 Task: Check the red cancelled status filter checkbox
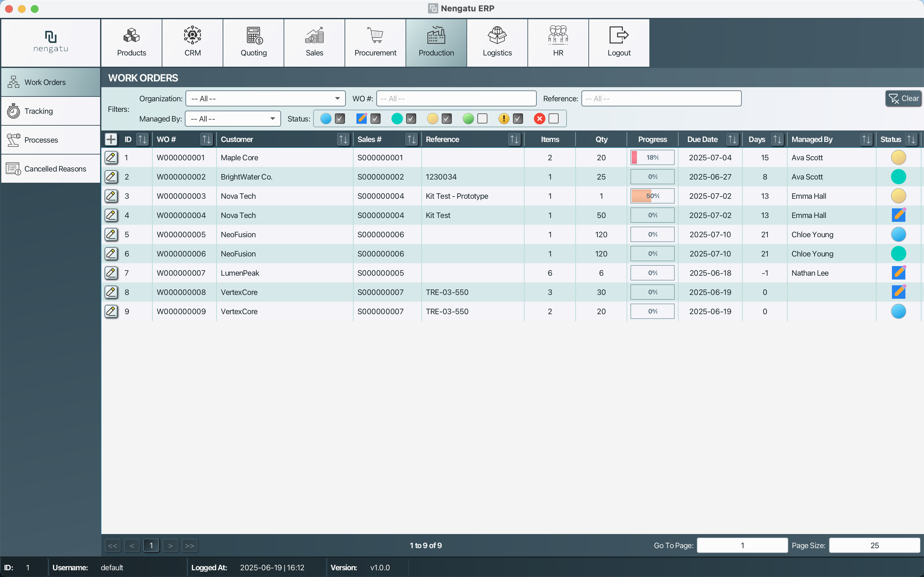click(553, 119)
